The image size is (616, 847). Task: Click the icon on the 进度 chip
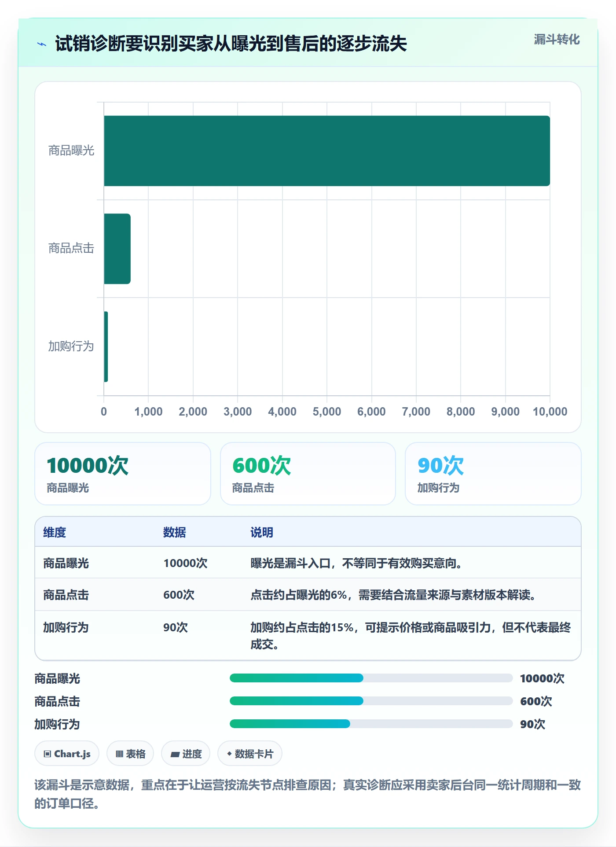click(175, 755)
